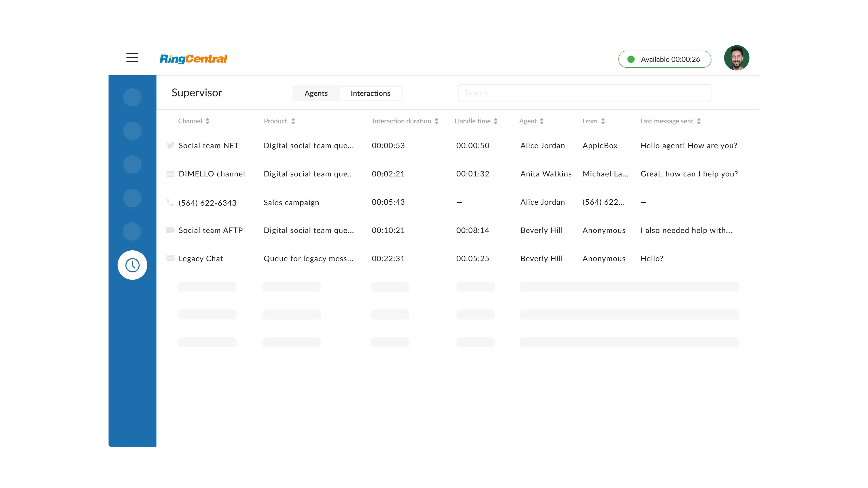Switch to the Agents tab
Image resolution: width=868 pixels, height=488 pixels.
(316, 93)
